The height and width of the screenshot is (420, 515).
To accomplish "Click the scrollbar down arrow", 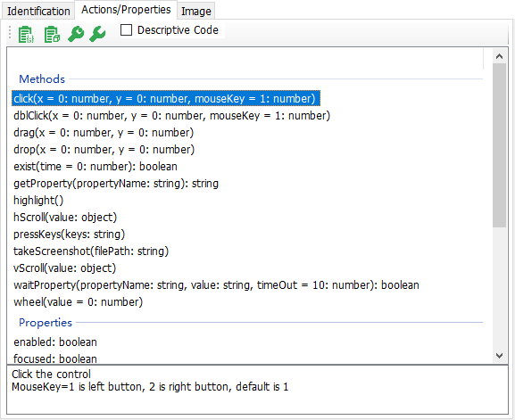I will [x=500, y=356].
